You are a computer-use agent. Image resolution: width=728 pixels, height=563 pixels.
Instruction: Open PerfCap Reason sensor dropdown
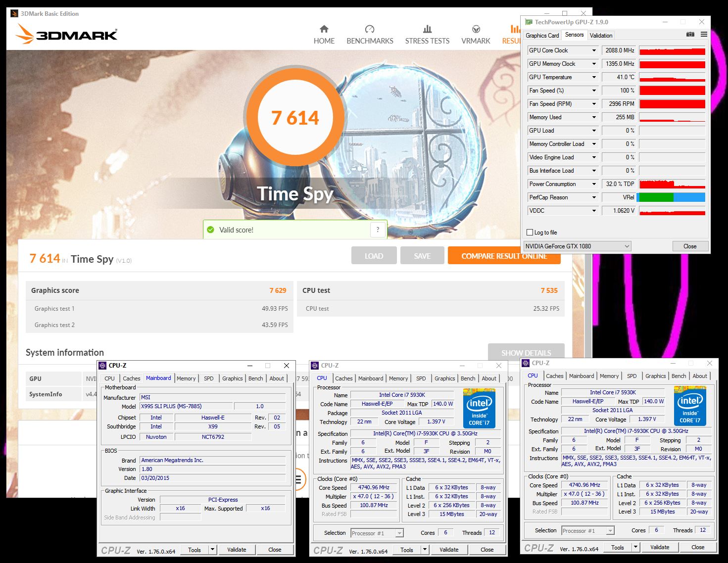coord(594,197)
